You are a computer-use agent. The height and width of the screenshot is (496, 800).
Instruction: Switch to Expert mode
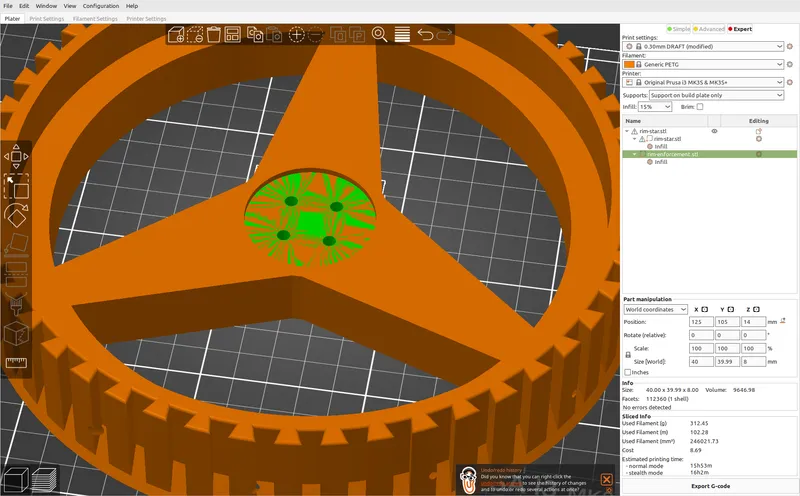click(740, 29)
